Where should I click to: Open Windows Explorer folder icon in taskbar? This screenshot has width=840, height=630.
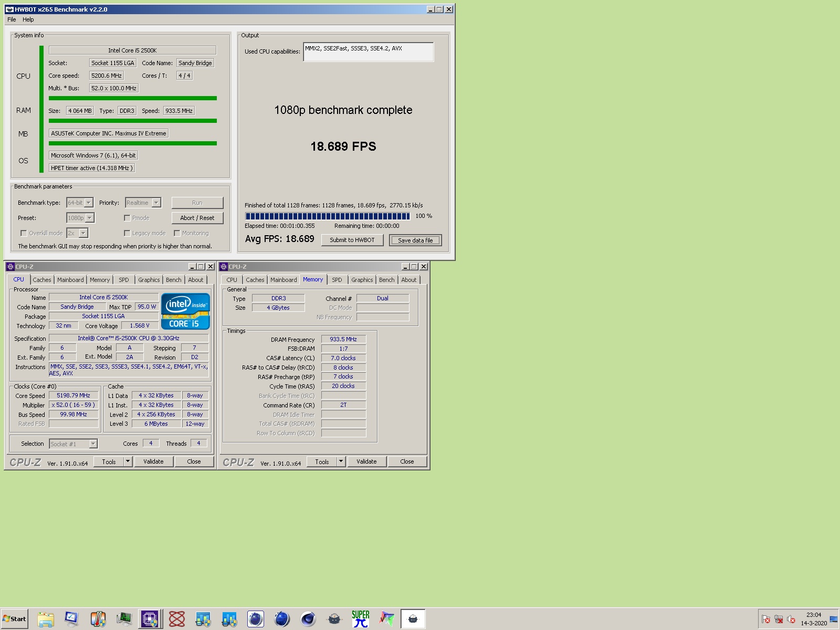pos(46,619)
